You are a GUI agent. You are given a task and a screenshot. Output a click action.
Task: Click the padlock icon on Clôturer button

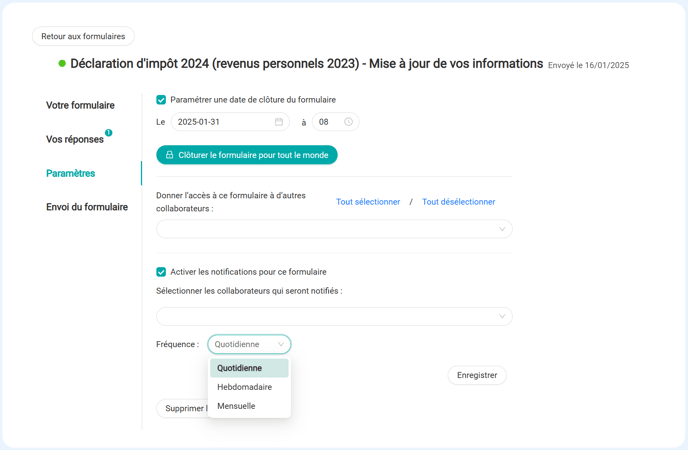(x=169, y=155)
